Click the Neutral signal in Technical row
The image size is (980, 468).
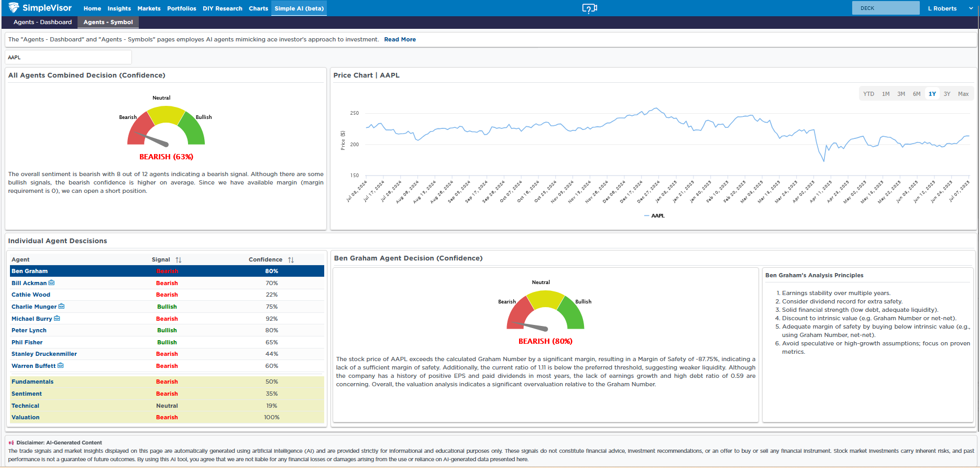coord(167,406)
